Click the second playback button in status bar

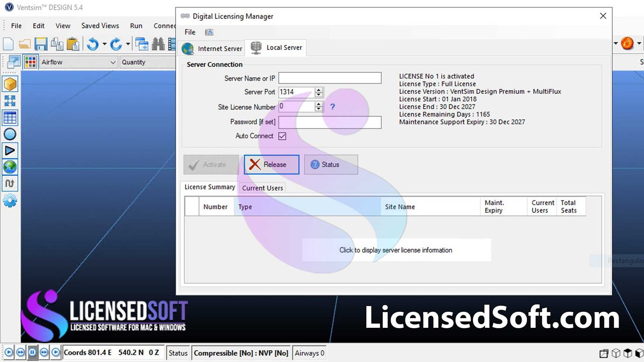click(x=21, y=353)
